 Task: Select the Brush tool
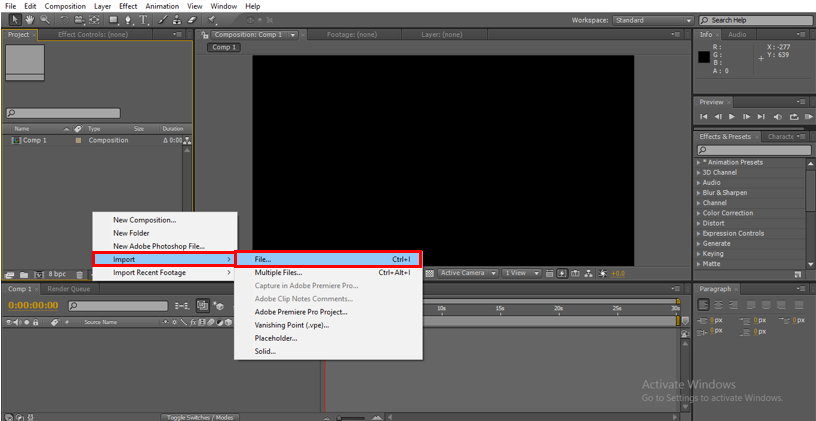click(x=162, y=20)
